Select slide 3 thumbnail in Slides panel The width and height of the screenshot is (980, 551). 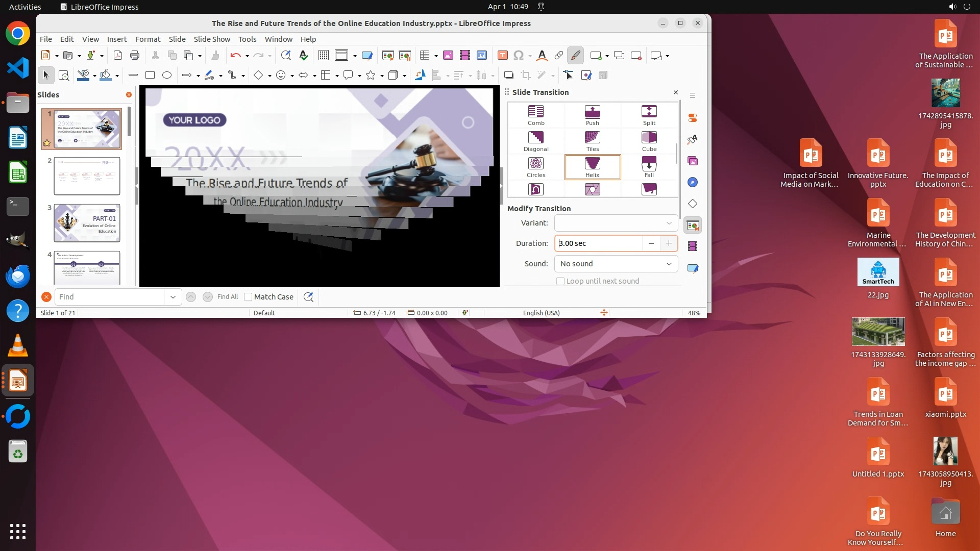(87, 223)
